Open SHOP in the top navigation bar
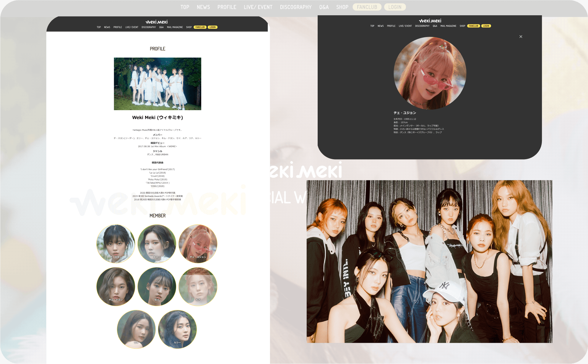This screenshot has width=588, height=364. coord(342,7)
